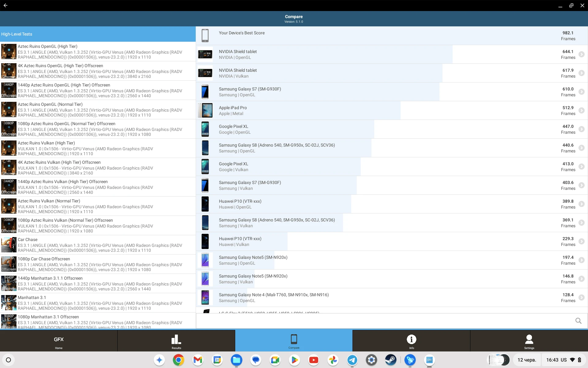This screenshot has width=588, height=368.
Task: Click Your Device's Best Score phone icon
Action: pos(205,36)
